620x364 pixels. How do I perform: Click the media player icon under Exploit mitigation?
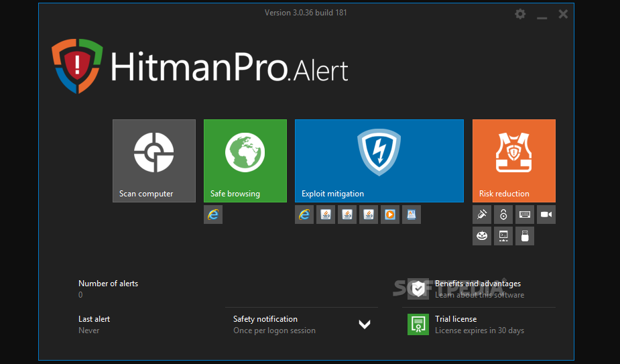tap(390, 215)
